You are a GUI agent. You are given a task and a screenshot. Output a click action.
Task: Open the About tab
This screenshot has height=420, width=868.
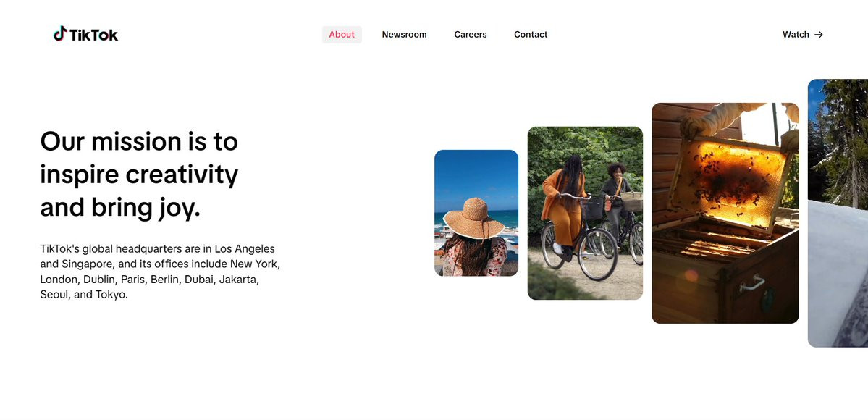(342, 34)
